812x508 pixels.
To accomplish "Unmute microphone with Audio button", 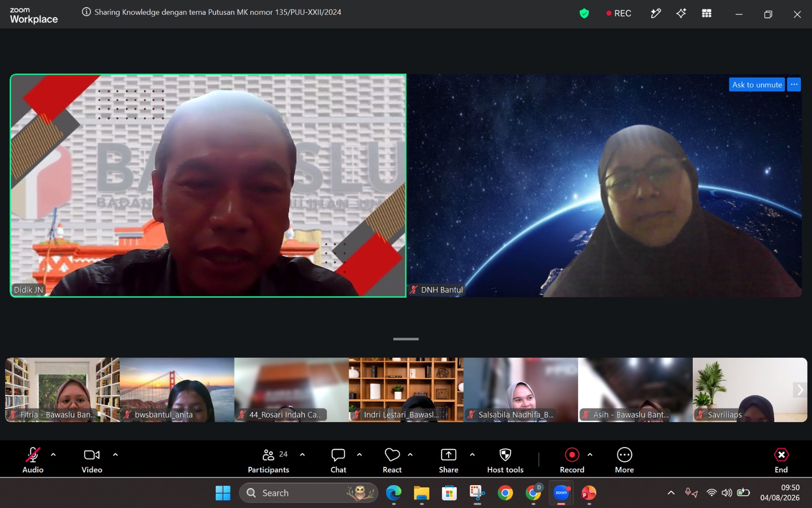I will tap(33, 460).
